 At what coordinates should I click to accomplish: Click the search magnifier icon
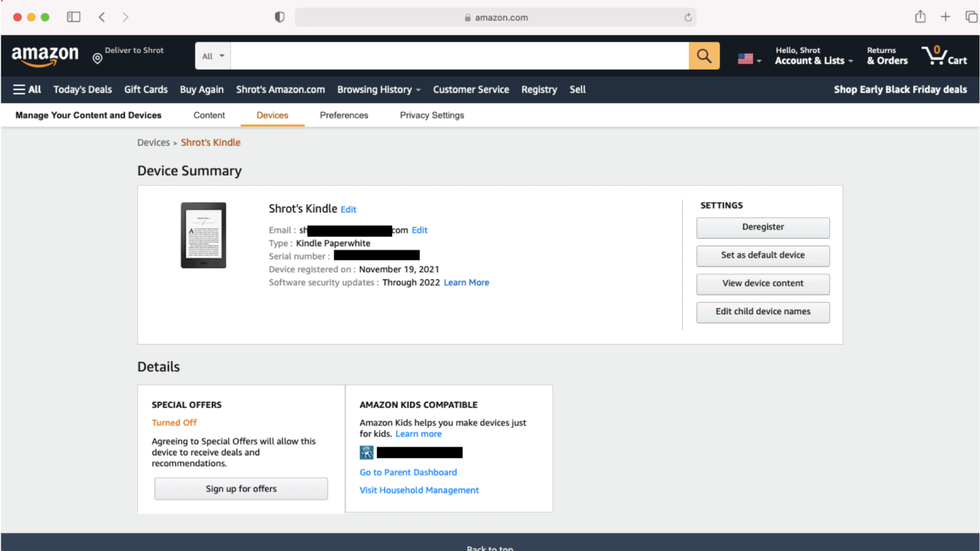(704, 55)
